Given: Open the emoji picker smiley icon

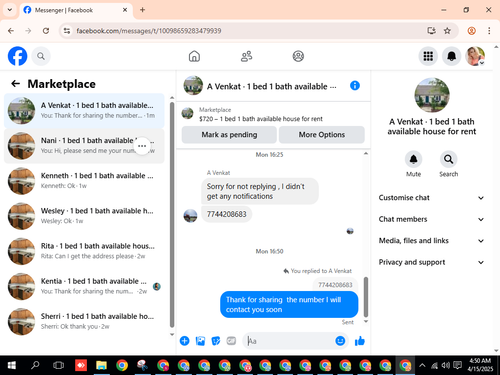Looking at the screenshot, I should [x=340, y=341].
